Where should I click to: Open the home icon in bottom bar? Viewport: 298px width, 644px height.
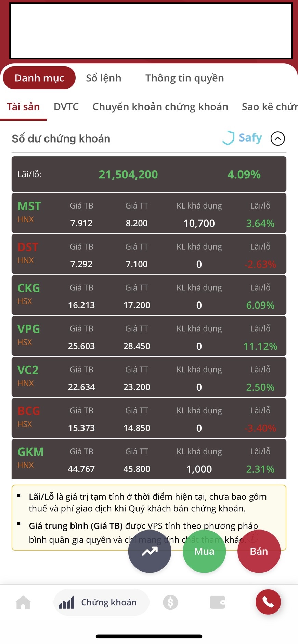point(23,602)
